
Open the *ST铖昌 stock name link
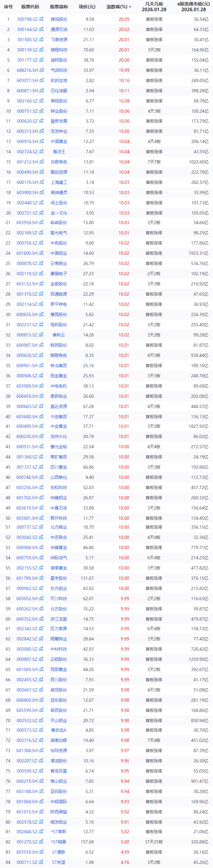[x=59, y=842]
